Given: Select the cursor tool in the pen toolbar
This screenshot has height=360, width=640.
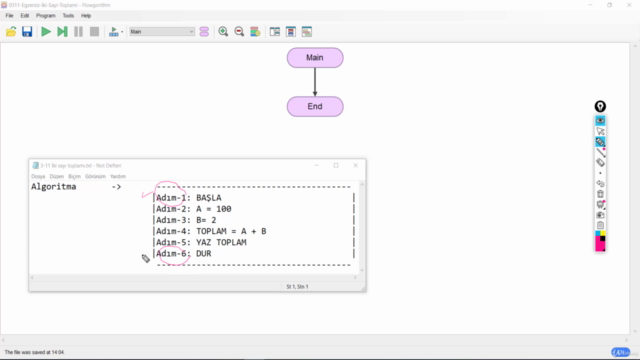Looking at the screenshot, I should pyautogui.click(x=600, y=131).
